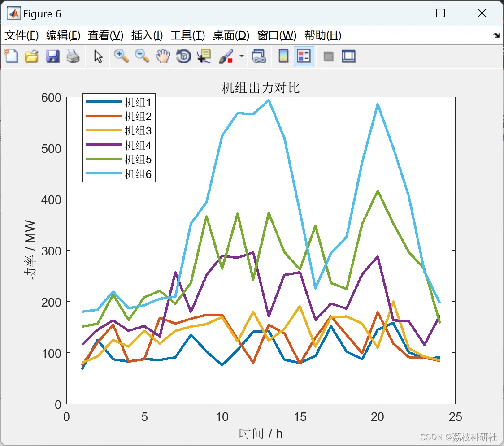Click the light blue curve peak near hour 13
This screenshot has height=446, width=504.
269,100
